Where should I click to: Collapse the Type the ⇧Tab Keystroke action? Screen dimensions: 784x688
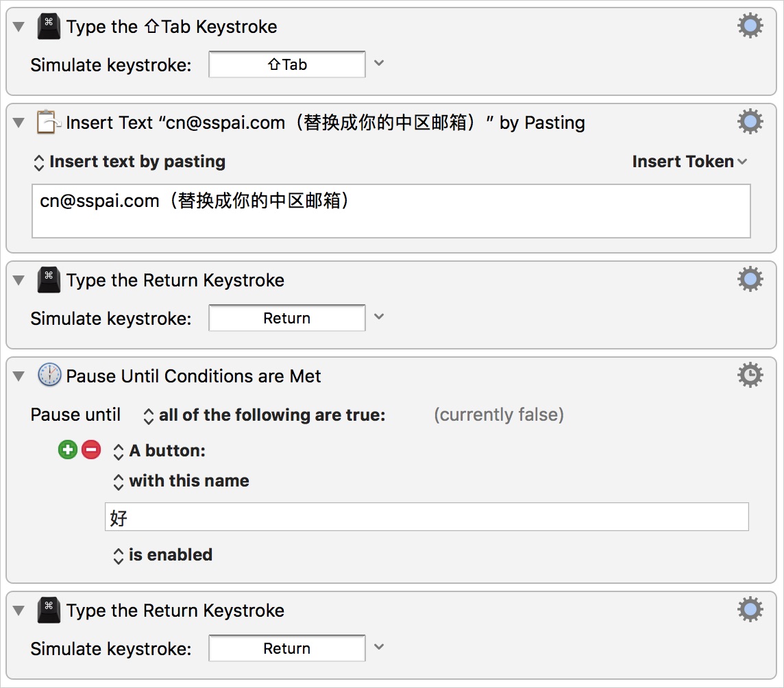(19, 27)
